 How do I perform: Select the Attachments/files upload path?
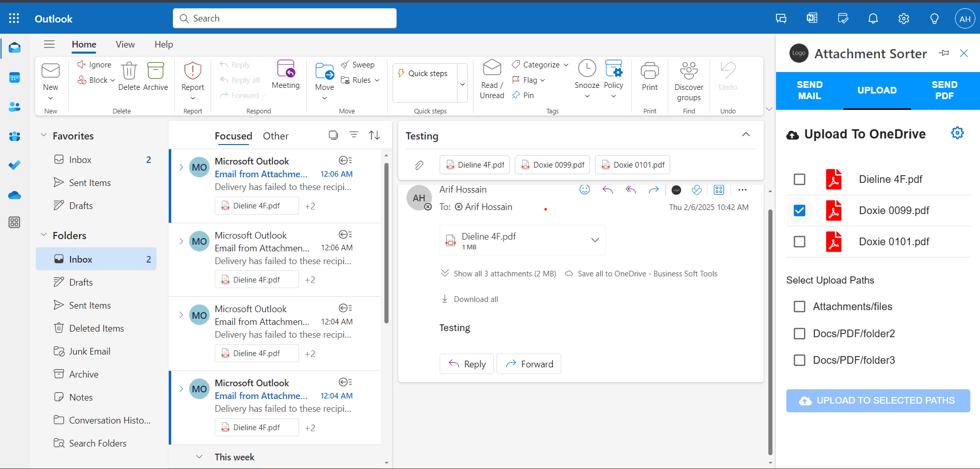[800, 307]
